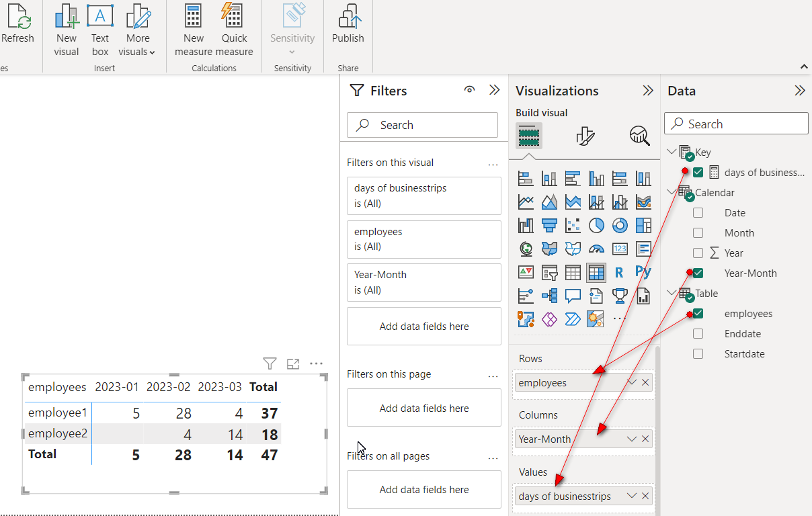This screenshot has height=516, width=812.
Task: Collapse the Visualizations pane
Action: coord(648,90)
